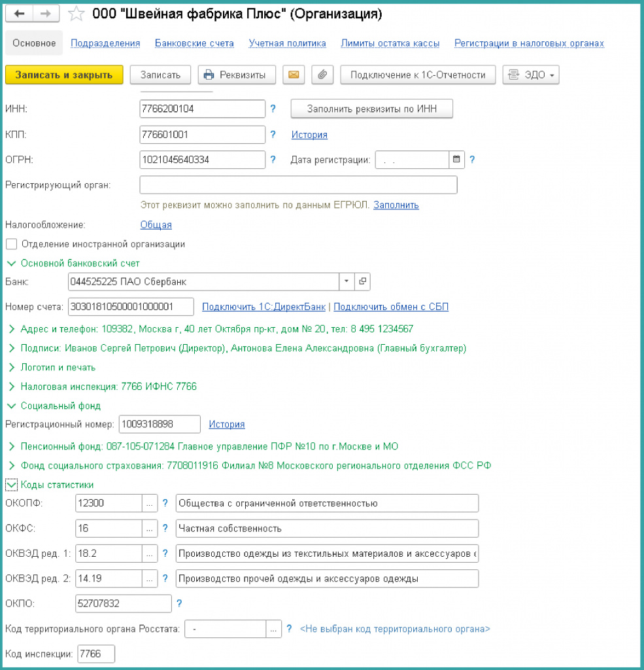Image resolution: width=644 pixels, height=670 pixels.
Task: Show help for the ИНН field
Action: (273, 109)
